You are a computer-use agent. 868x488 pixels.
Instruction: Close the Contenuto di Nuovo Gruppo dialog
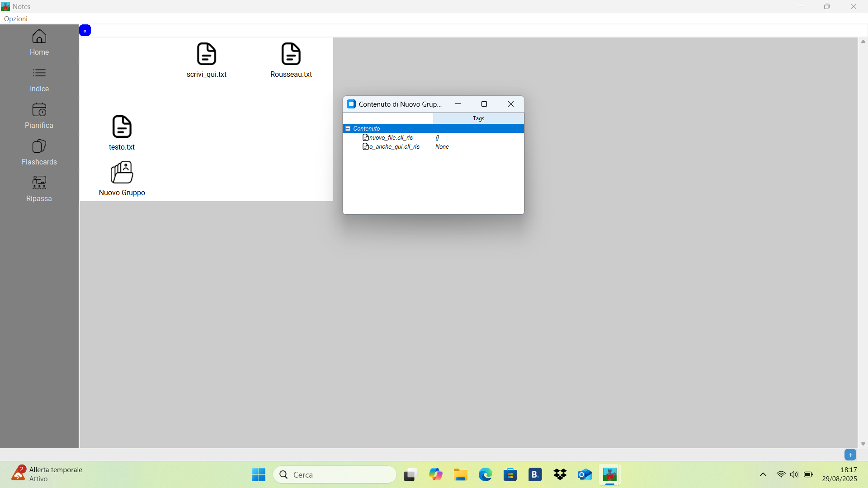click(511, 104)
